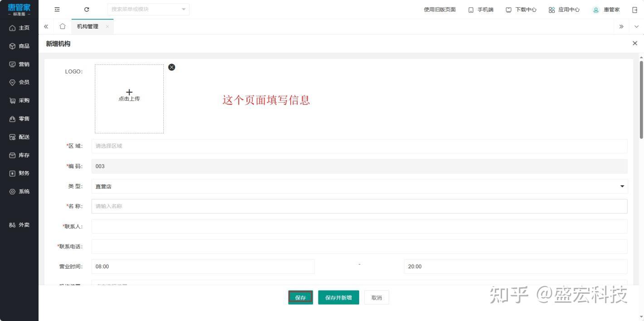Open 应用中心 app center
The height and width of the screenshot is (321, 644).
pos(564,10)
